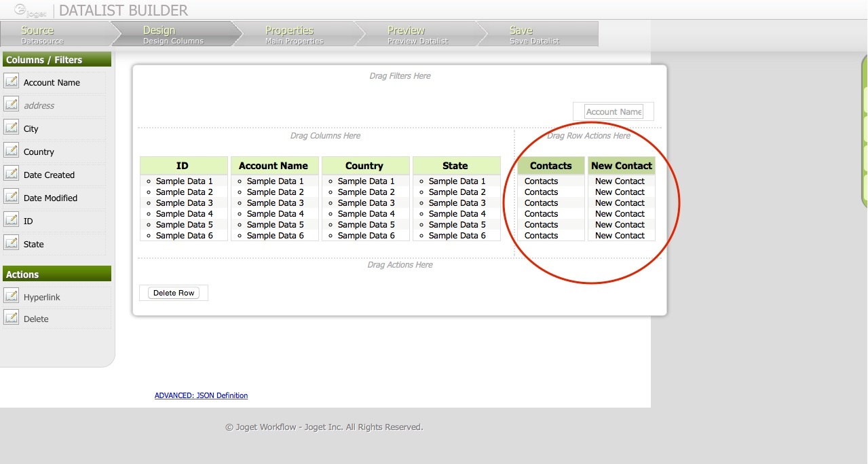Click the City field icon
This screenshot has width=868, height=464.
[12, 128]
